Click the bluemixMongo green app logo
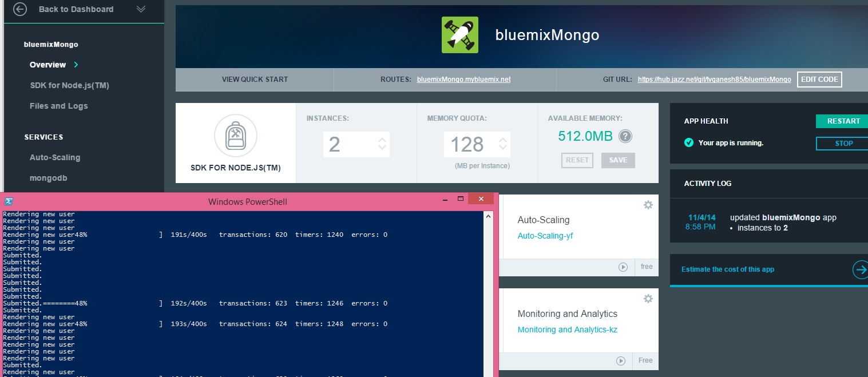 tap(459, 35)
